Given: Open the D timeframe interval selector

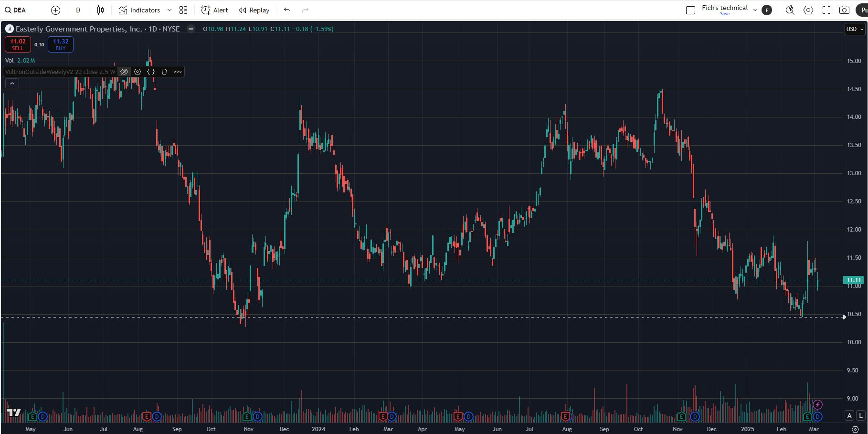Looking at the screenshot, I should 78,10.
